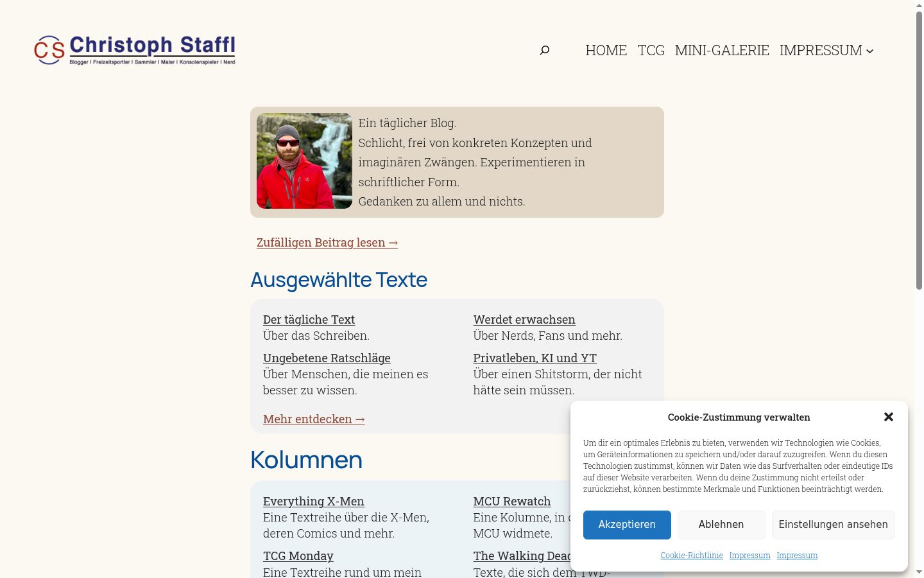
Task: Open the Privatleben, KI und YT article
Action: pyautogui.click(x=535, y=358)
